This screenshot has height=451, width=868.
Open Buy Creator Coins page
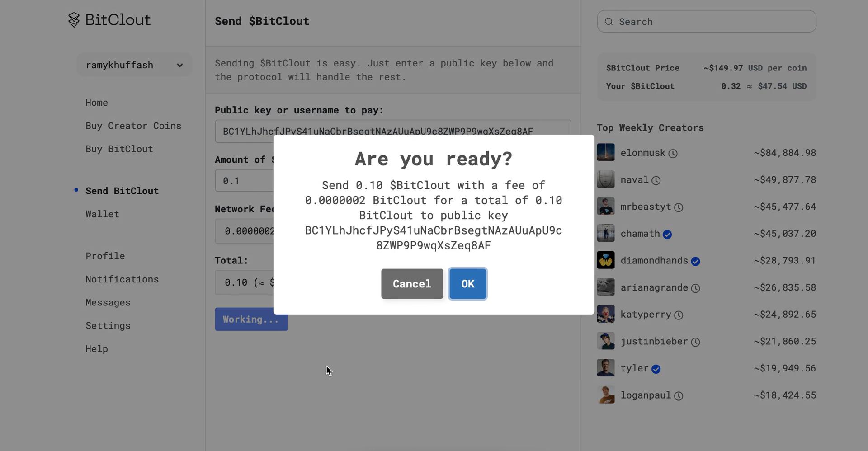coord(133,126)
